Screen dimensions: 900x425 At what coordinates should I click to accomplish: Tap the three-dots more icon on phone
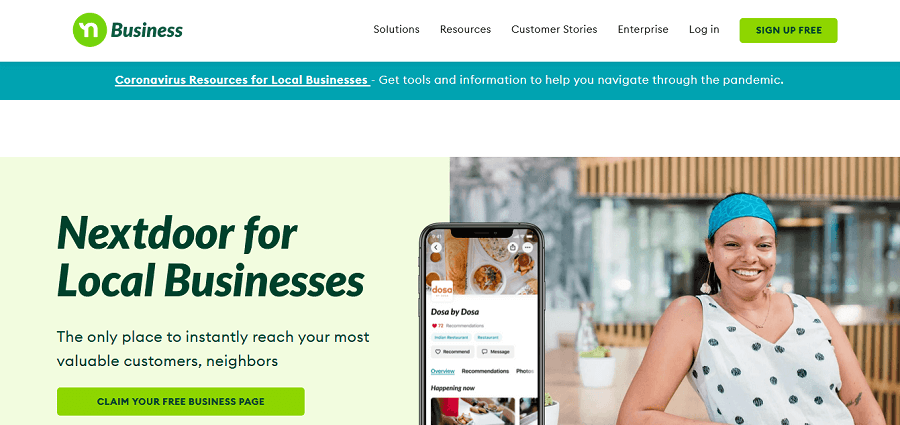coord(527,248)
